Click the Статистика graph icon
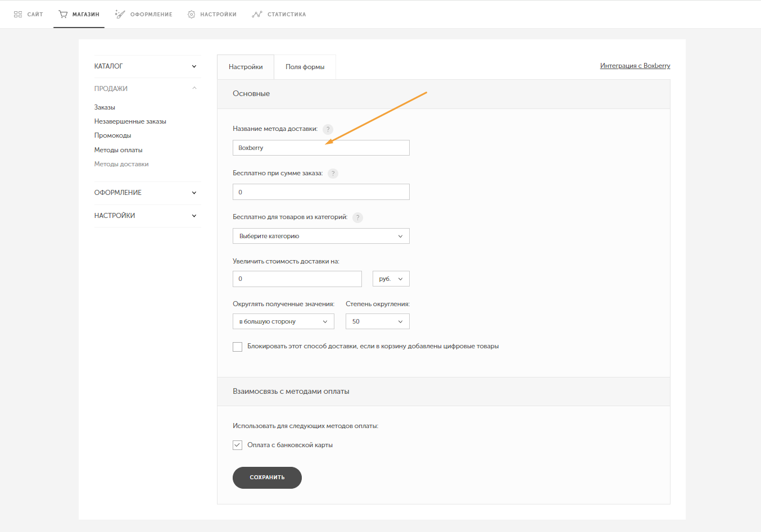Viewport: 761px width, 532px height. pos(257,14)
